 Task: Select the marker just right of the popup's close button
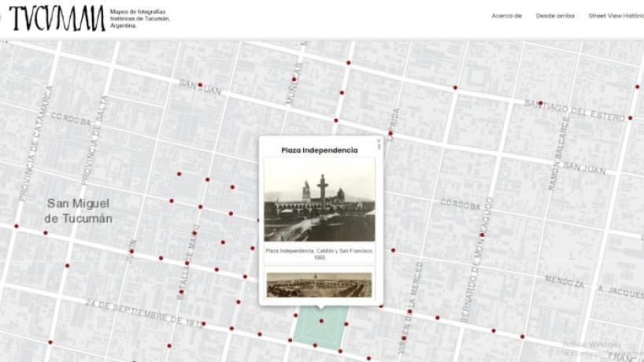(390, 133)
